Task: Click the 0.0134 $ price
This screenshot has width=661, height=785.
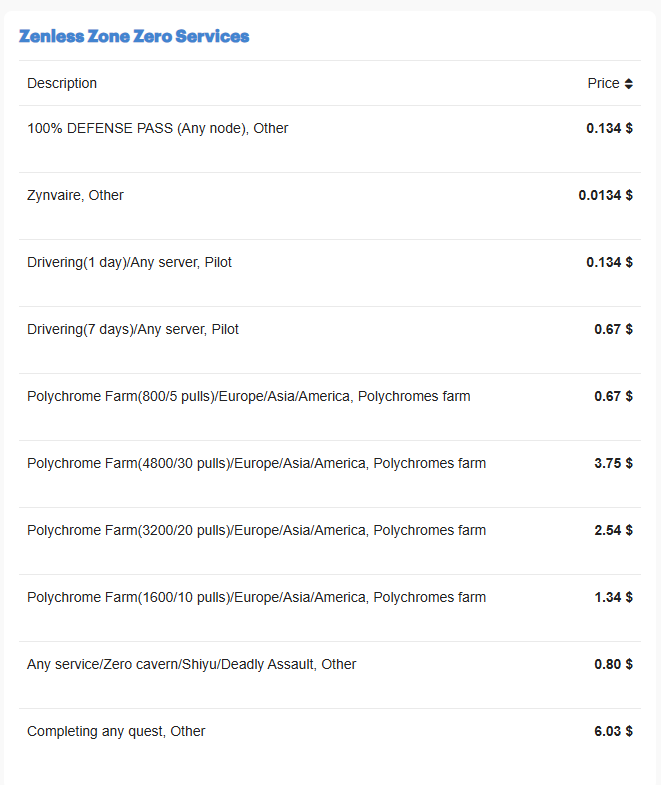Action: point(605,196)
